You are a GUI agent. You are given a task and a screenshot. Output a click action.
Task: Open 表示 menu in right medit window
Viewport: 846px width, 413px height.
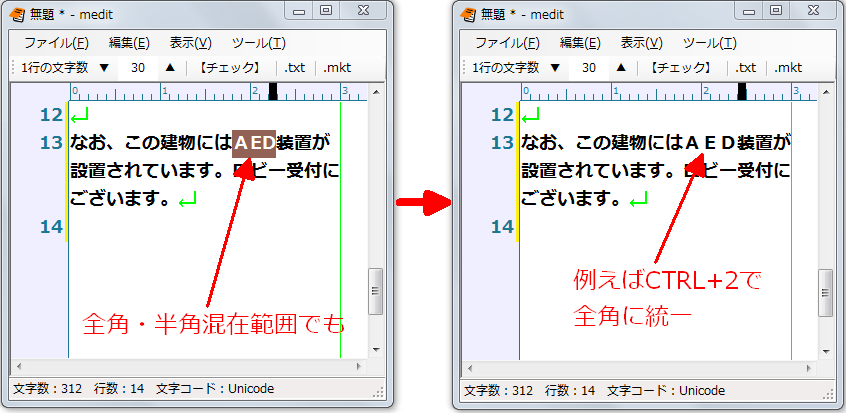pos(642,43)
